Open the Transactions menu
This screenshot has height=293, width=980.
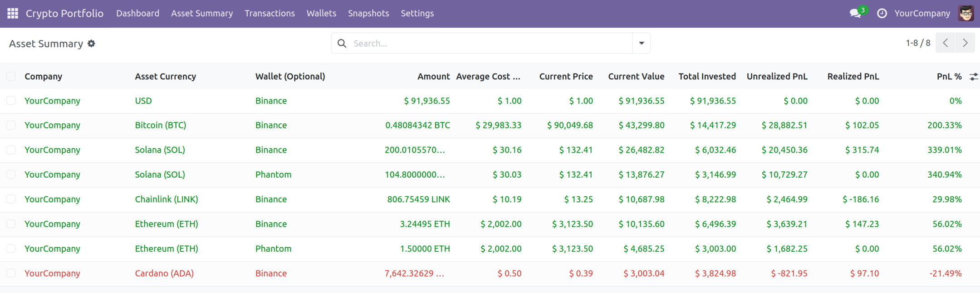tap(269, 14)
